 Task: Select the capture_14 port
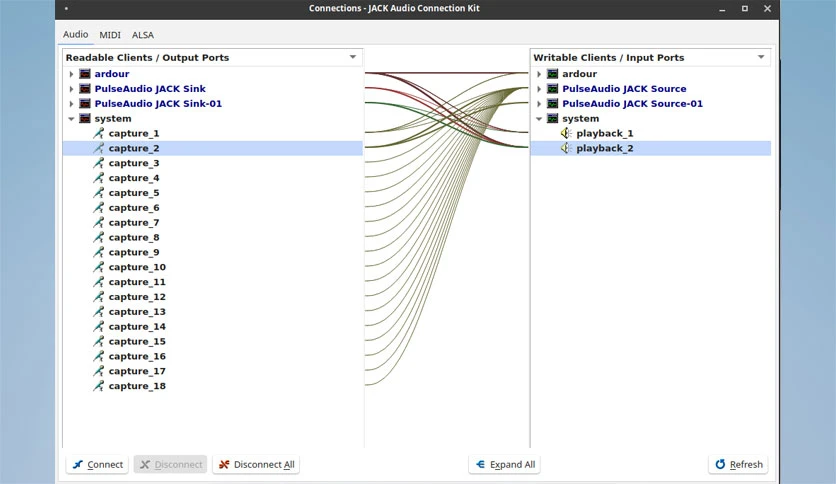click(x=137, y=327)
